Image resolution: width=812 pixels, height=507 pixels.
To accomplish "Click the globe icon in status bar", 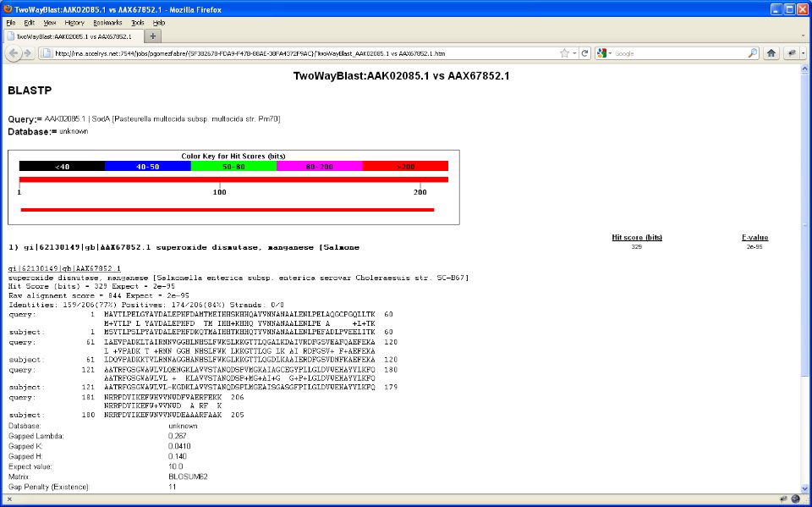I will (795, 499).
